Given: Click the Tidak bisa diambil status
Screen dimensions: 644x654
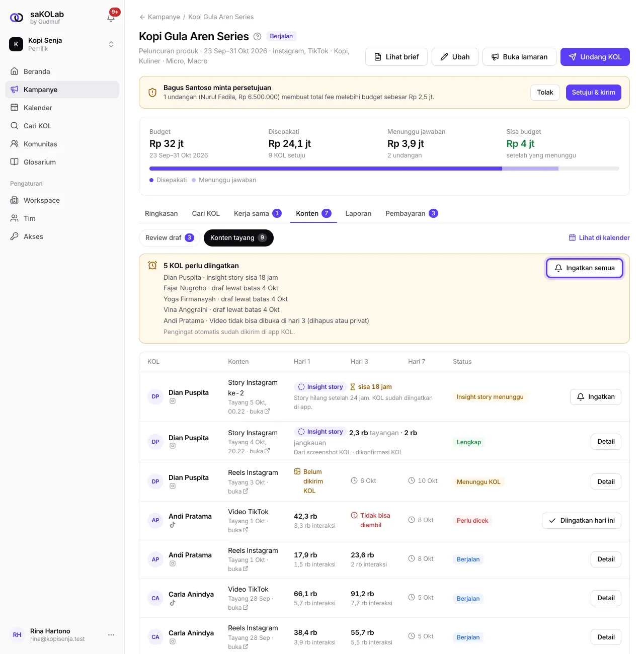Looking at the screenshot, I should pos(371,520).
